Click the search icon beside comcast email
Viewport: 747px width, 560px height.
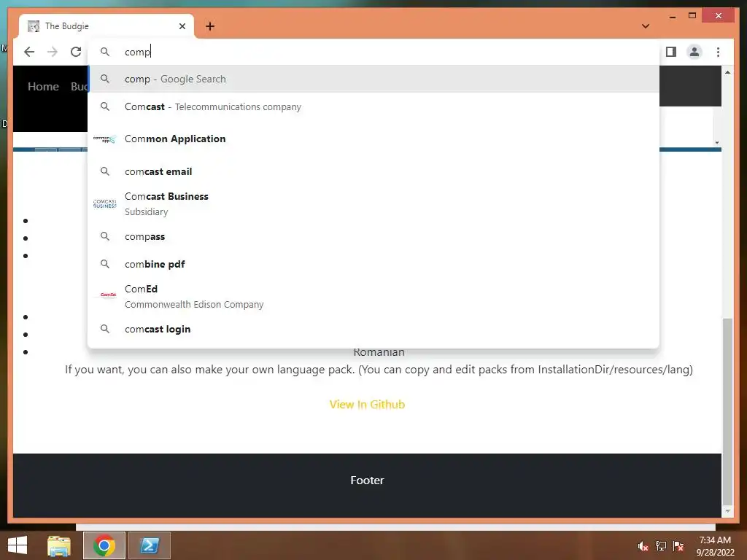tap(105, 171)
